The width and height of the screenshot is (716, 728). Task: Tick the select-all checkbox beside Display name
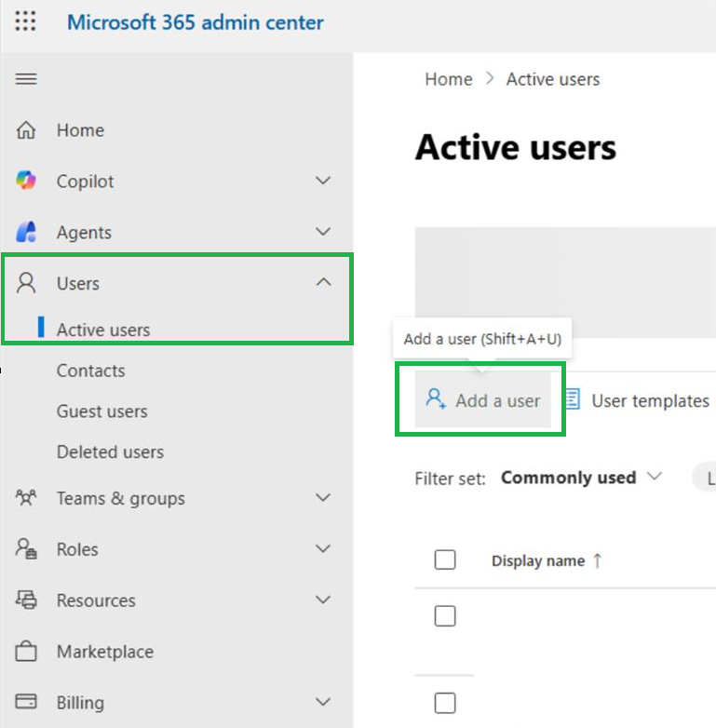[x=445, y=559]
